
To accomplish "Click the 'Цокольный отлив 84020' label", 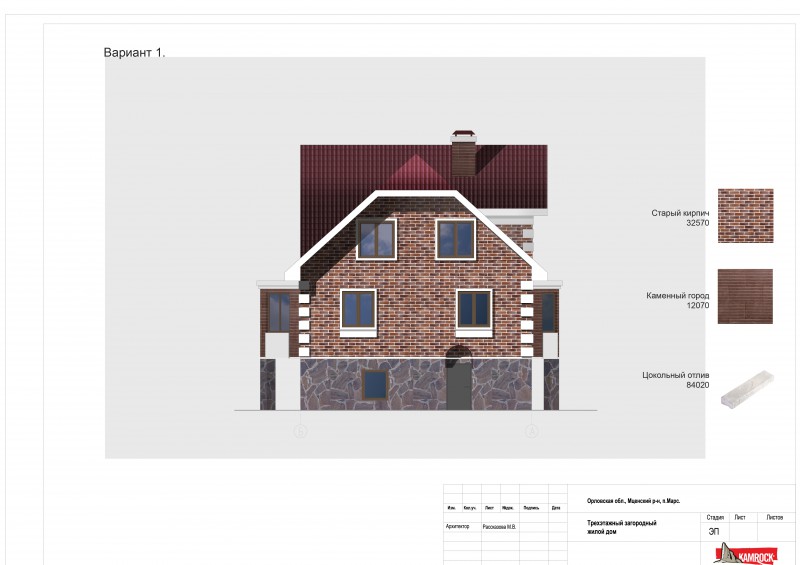I will tap(676, 380).
